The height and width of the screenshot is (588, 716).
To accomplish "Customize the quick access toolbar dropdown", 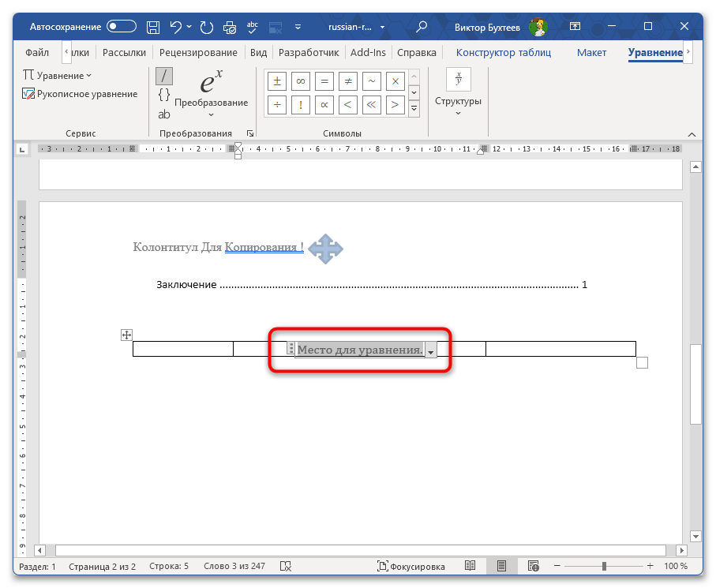I will pyautogui.click(x=298, y=27).
